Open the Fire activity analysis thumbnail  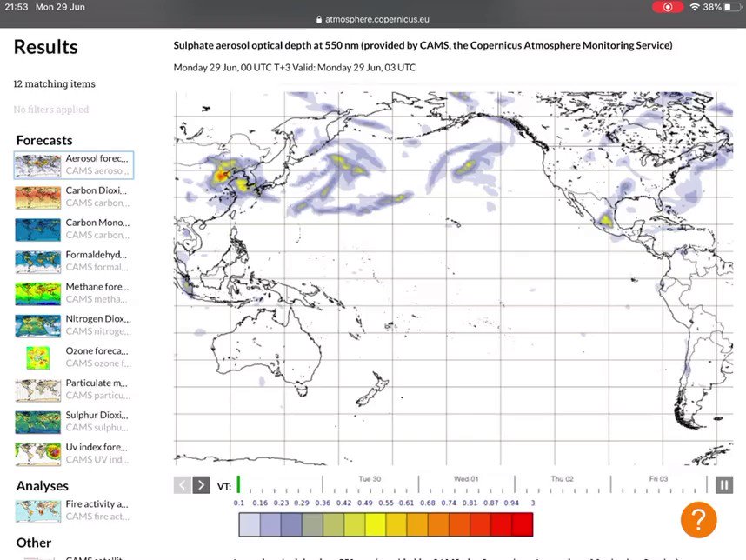(x=38, y=511)
